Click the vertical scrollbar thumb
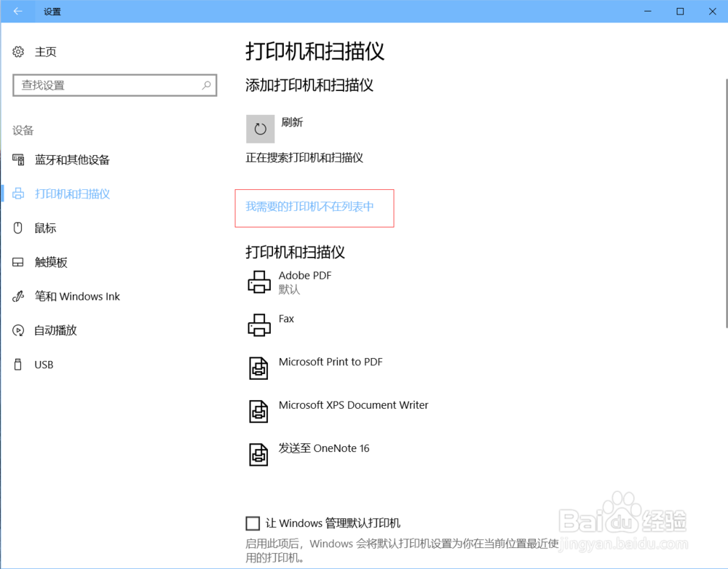 pyautogui.click(x=727, y=204)
